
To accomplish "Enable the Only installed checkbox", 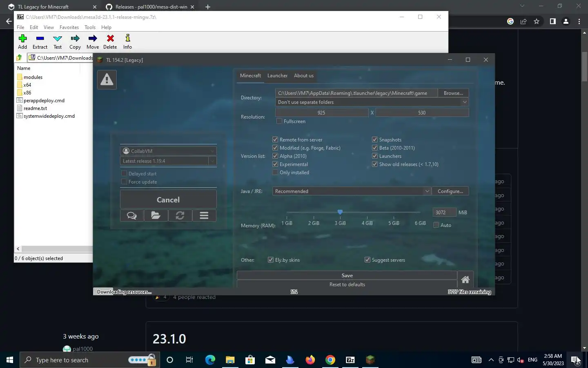I will 275,172.
